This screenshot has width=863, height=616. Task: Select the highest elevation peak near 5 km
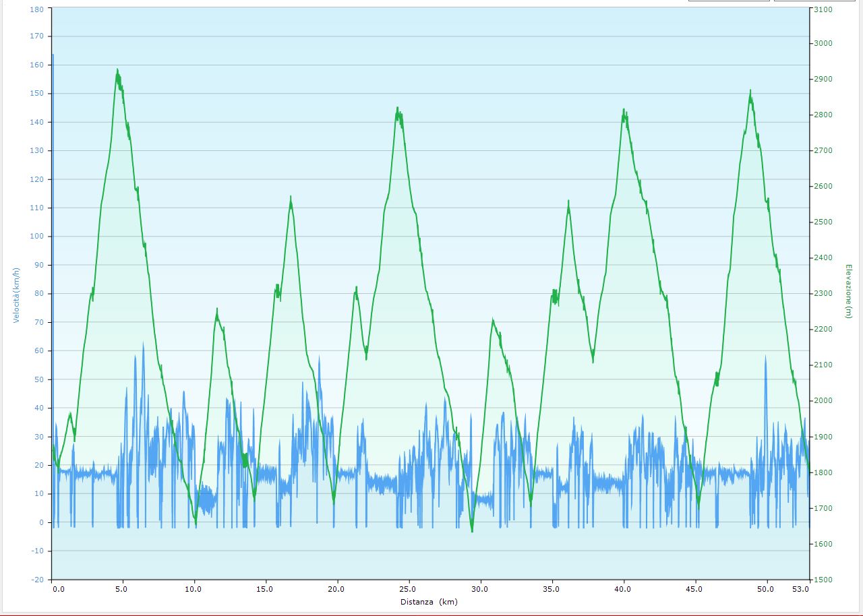(117, 70)
